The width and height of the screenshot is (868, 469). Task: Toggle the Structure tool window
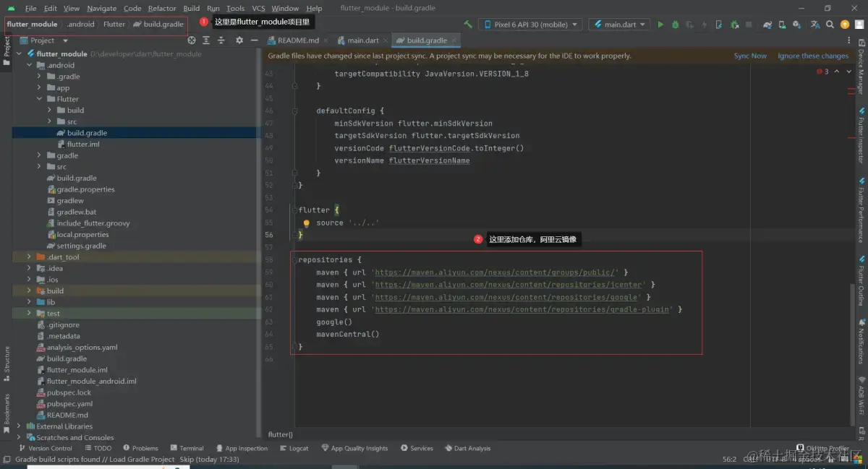click(7, 363)
